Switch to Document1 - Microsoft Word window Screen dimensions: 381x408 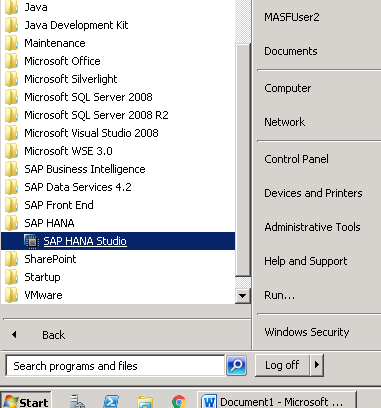coord(277,401)
